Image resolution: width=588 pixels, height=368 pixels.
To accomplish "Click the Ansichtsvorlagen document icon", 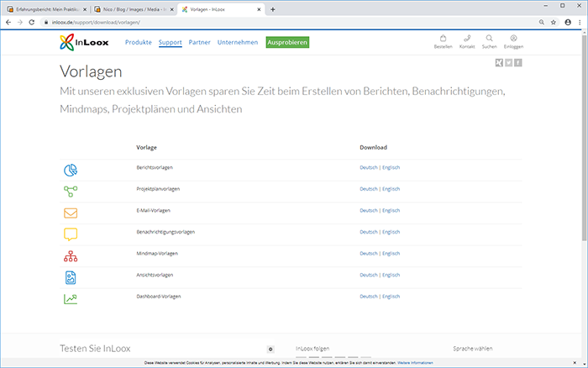I will [71, 277].
